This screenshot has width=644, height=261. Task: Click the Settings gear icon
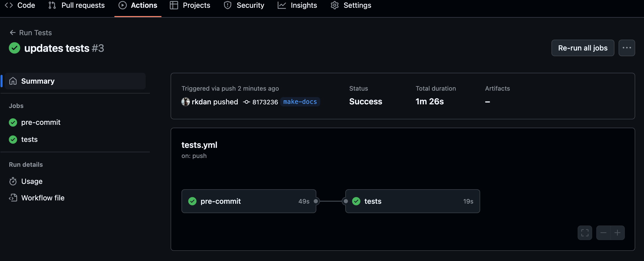[335, 5]
